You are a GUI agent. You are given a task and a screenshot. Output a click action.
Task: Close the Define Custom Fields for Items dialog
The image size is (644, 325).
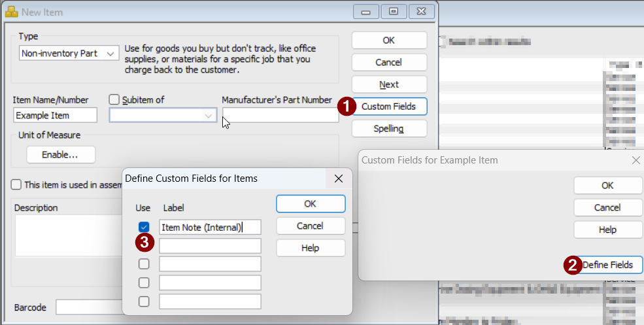[339, 179]
